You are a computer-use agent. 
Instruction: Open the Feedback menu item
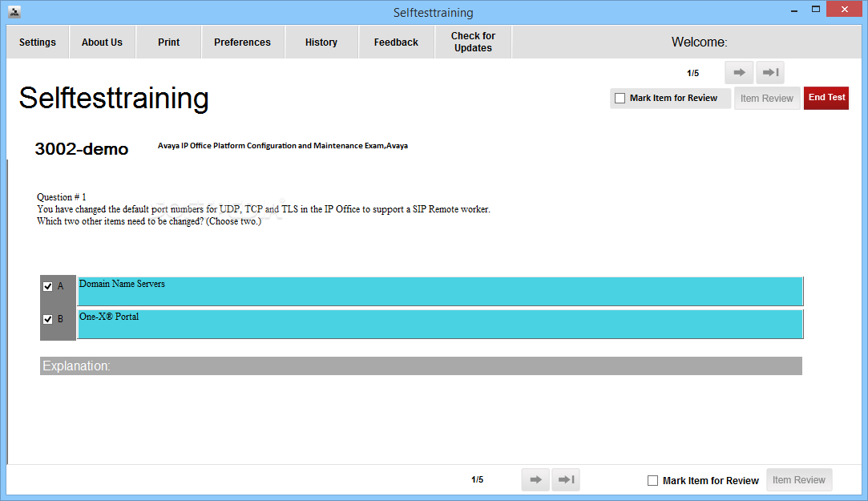click(396, 42)
